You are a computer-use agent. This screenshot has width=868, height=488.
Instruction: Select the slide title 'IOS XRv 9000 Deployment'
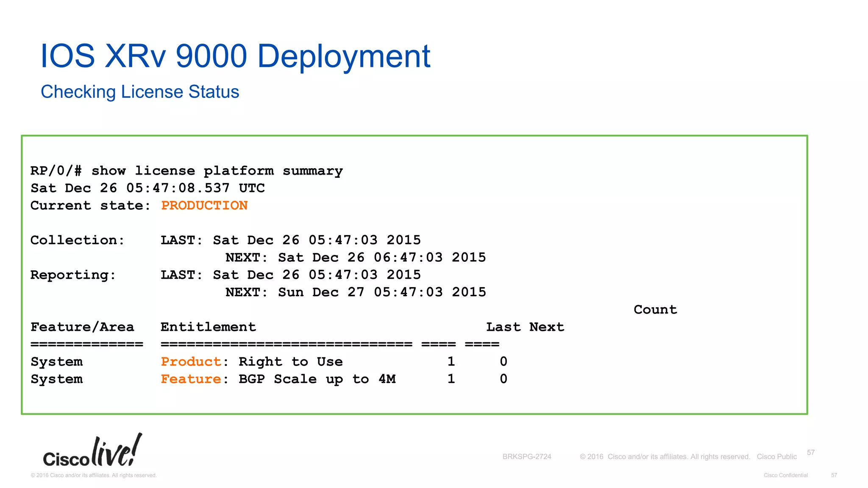click(235, 56)
